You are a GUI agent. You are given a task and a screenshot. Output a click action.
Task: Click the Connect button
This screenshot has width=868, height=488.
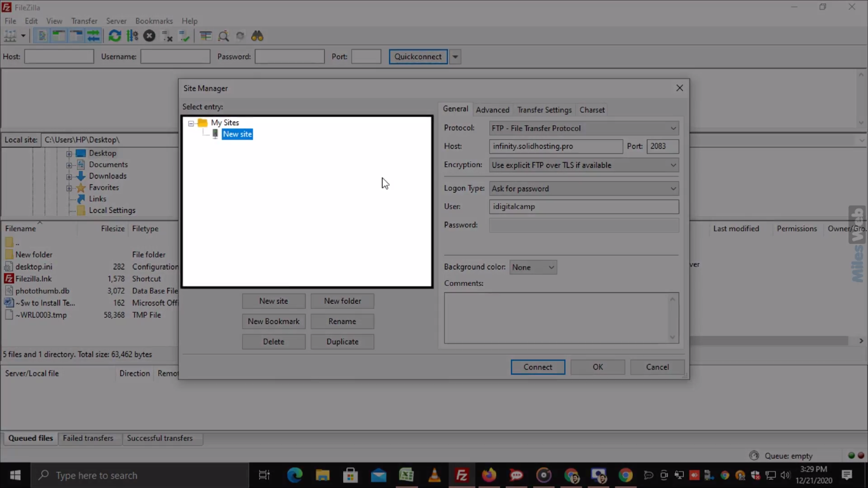point(538,367)
